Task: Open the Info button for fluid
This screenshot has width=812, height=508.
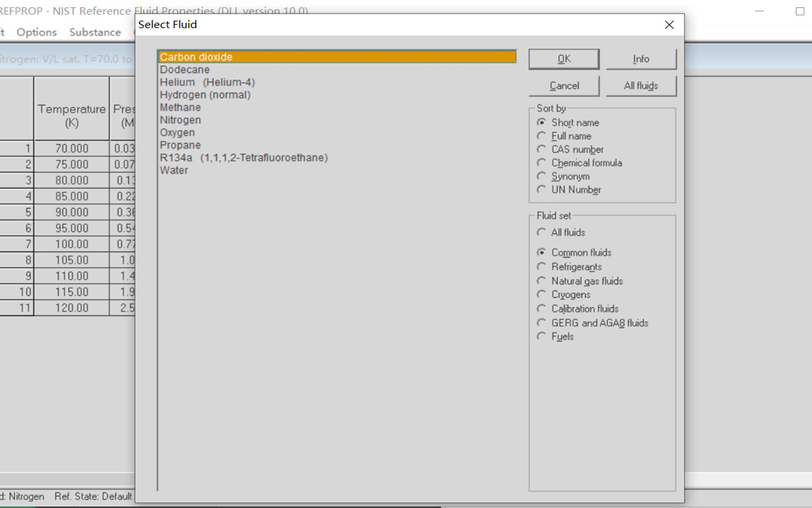Action: pyautogui.click(x=641, y=59)
